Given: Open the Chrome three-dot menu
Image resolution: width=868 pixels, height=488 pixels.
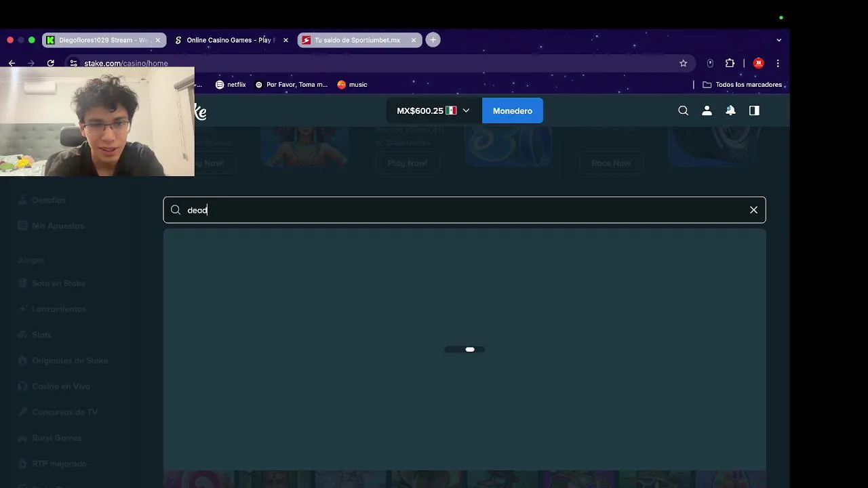Looking at the screenshot, I should click(x=778, y=63).
